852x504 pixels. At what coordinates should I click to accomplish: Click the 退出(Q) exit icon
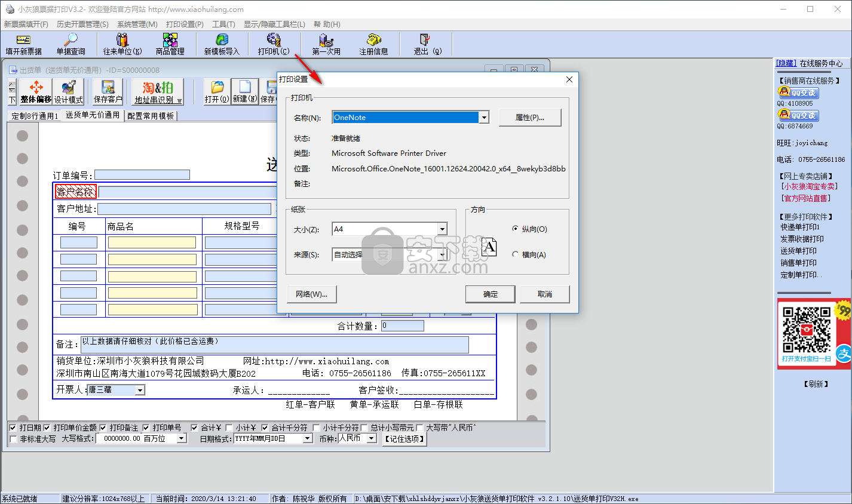[x=427, y=45]
